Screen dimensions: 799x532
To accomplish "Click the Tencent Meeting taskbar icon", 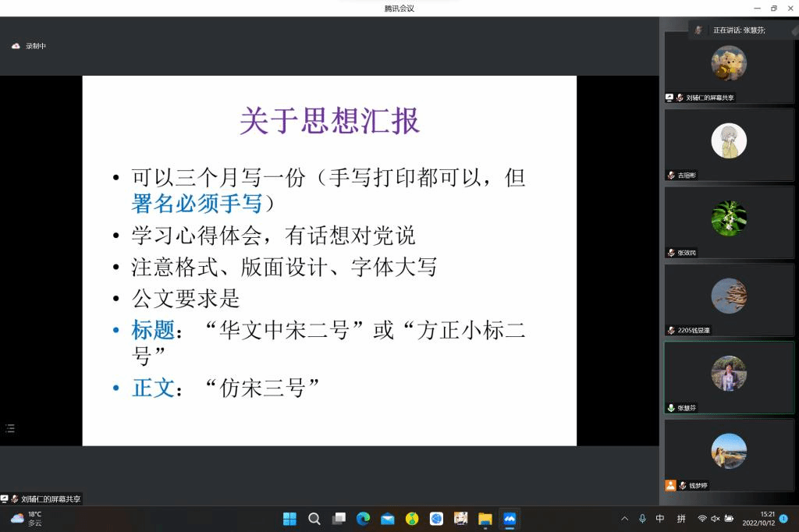I will pyautogui.click(x=510, y=519).
